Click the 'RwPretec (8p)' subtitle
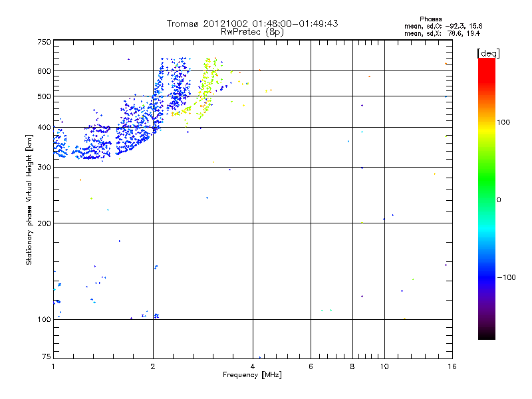The height and width of the screenshot is (399, 532). pos(252,32)
